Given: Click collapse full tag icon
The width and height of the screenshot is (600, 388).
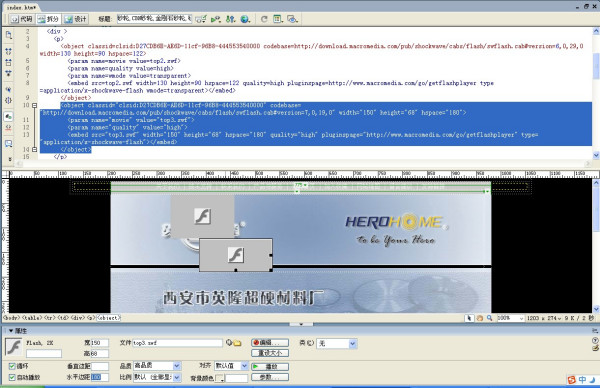Looking at the screenshot, I should tap(8, 51).
